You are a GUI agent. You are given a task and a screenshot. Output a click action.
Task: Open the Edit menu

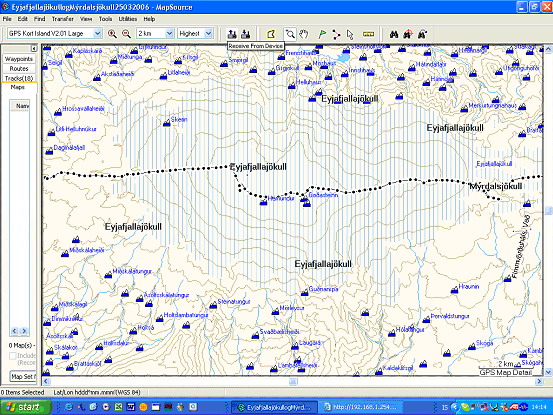click(x=23, y=19)
